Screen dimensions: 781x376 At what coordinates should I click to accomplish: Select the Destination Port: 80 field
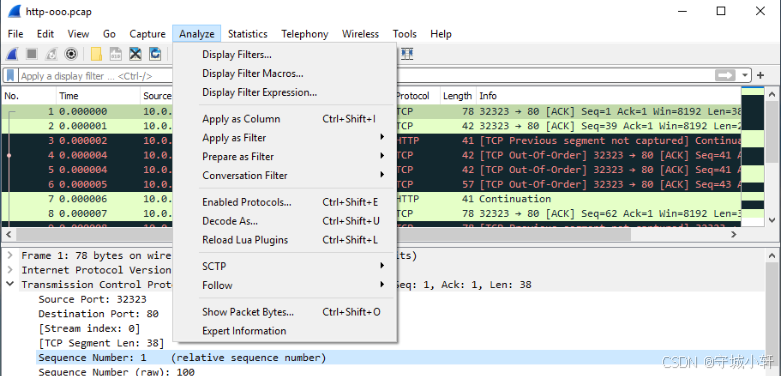point(99,314)
